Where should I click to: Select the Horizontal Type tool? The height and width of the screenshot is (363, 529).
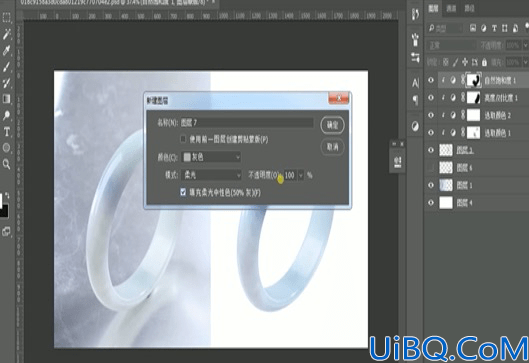click(x=6, y=132)
